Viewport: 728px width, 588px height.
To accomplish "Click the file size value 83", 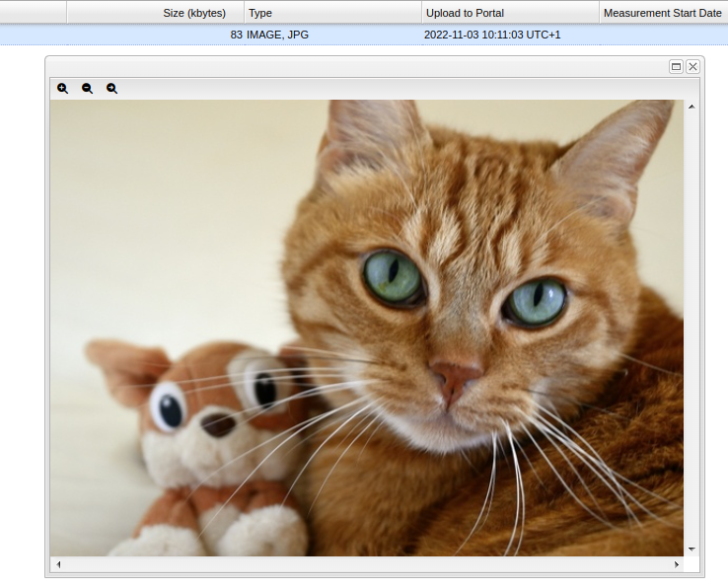I will (x=236, y=35).
